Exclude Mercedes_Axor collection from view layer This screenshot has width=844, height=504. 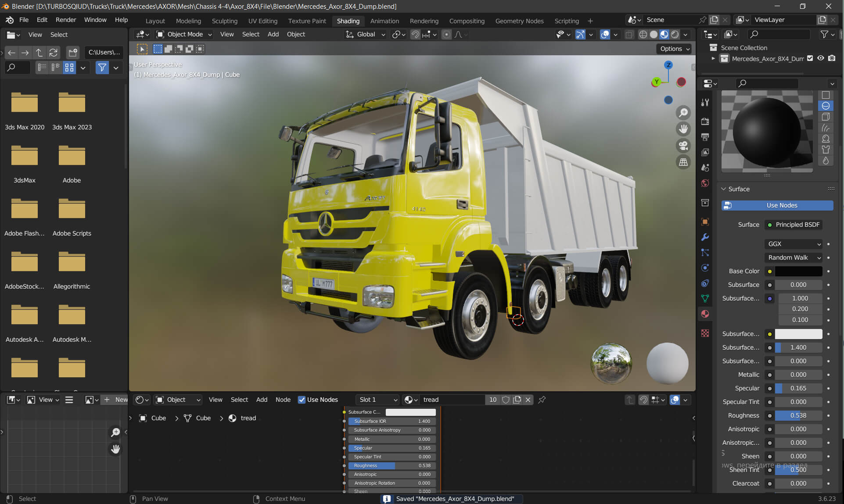click(810, 58)
